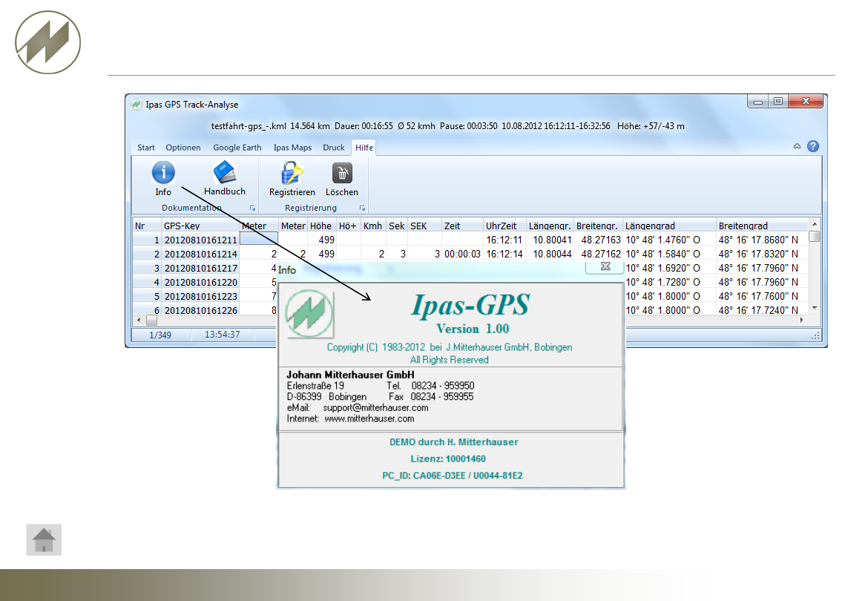Viewport: 868px width, 601px height.
Task: Select GPS-Key cell 20120810161220
Action: tap(200, 282)
